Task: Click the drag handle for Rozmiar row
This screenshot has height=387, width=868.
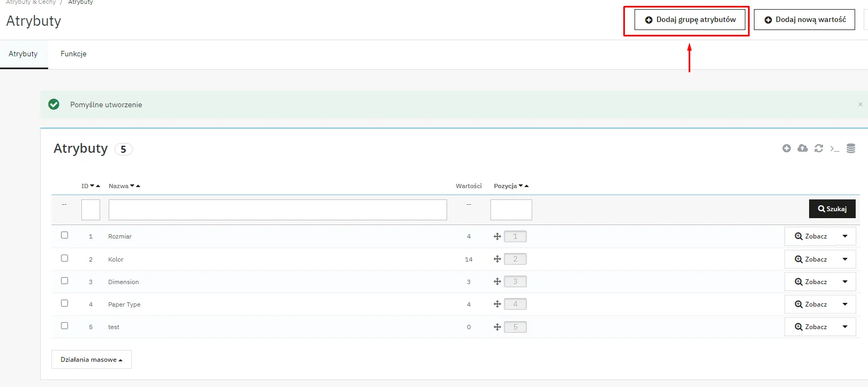Action: click(x=497, y=236)
